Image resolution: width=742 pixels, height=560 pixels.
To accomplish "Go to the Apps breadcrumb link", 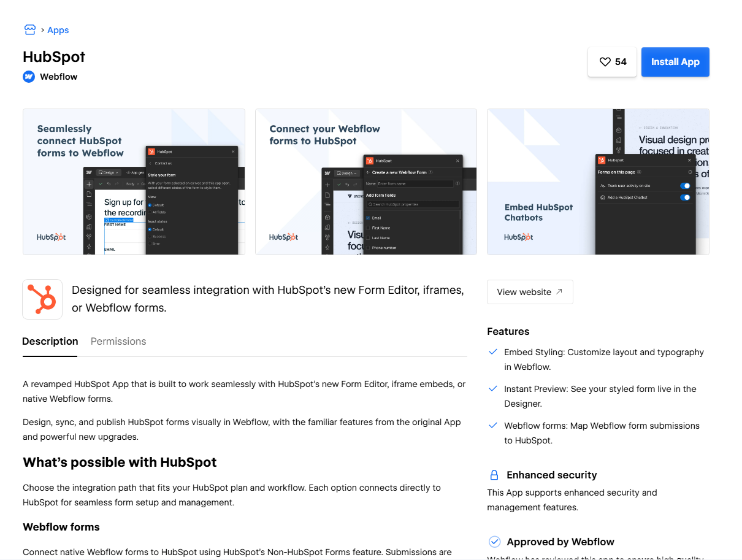I will tap(58, 30).
